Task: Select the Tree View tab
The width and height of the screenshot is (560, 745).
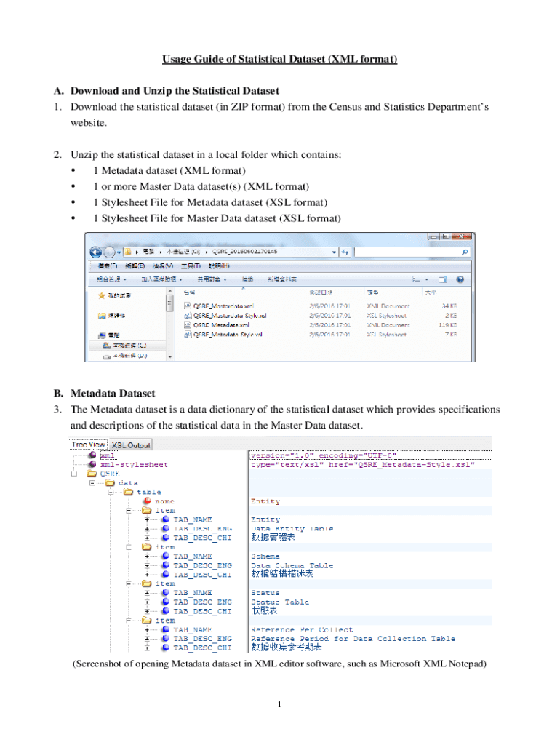Action: tap(88, 445)
